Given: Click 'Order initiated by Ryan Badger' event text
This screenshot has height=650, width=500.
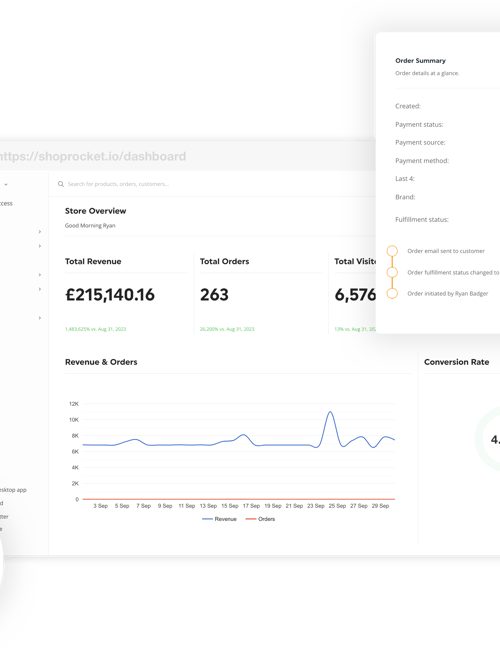Looking at the screenshot, I should pyautogui.click(x=448, y=294).
